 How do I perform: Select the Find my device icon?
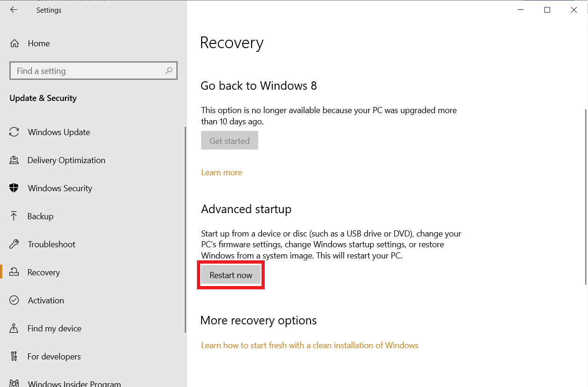[15, 328]
